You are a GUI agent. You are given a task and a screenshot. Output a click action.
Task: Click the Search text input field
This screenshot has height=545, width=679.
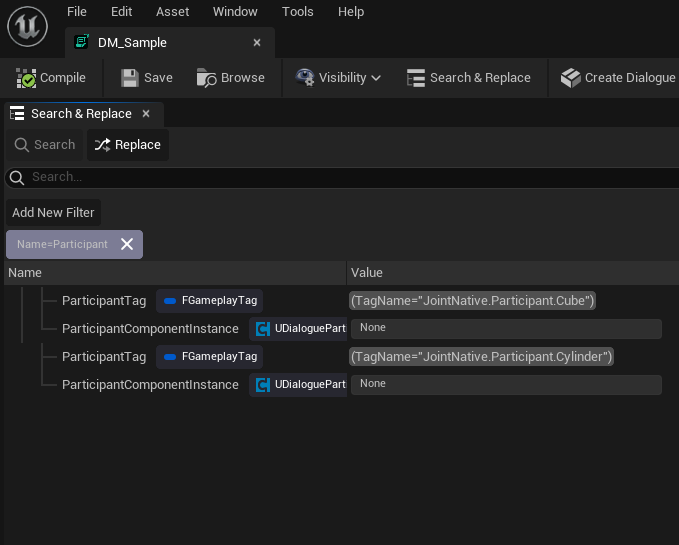(340, 177)
